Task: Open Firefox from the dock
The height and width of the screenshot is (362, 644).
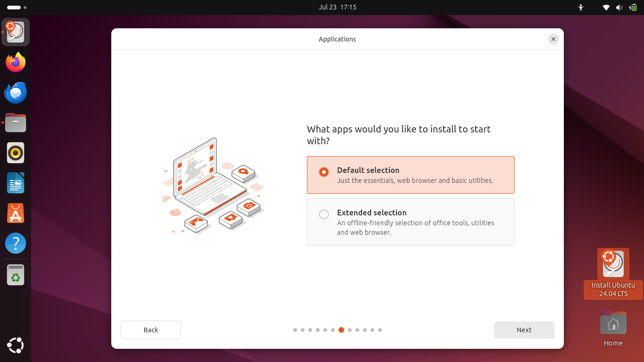Action: click(16, 63)
